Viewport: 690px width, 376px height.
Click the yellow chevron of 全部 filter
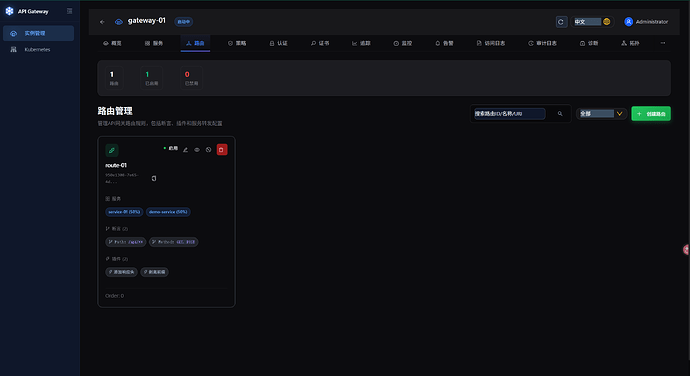pos(619,114)
